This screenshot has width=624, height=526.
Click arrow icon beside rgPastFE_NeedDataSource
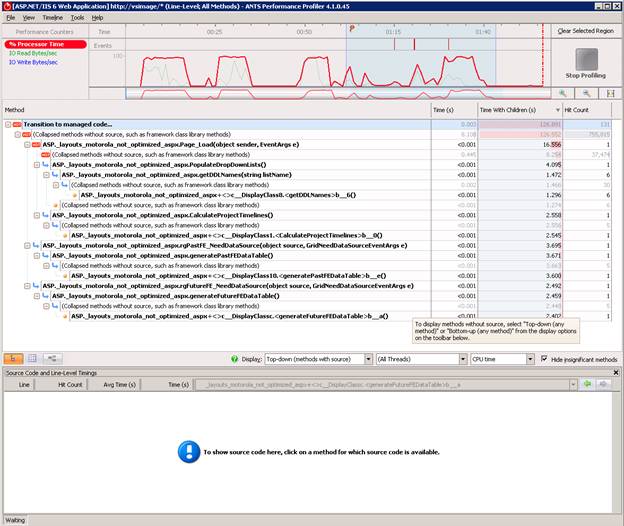[x=36, y=245]
